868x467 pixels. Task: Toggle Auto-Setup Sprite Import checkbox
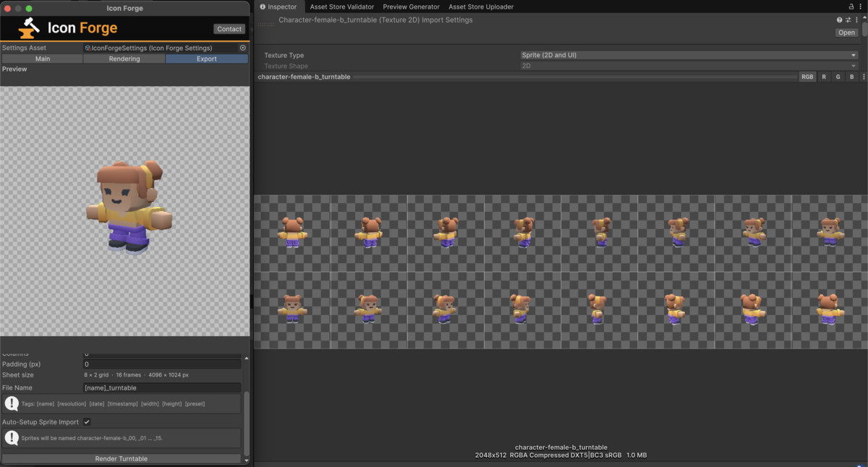click(x=87, y=422)
